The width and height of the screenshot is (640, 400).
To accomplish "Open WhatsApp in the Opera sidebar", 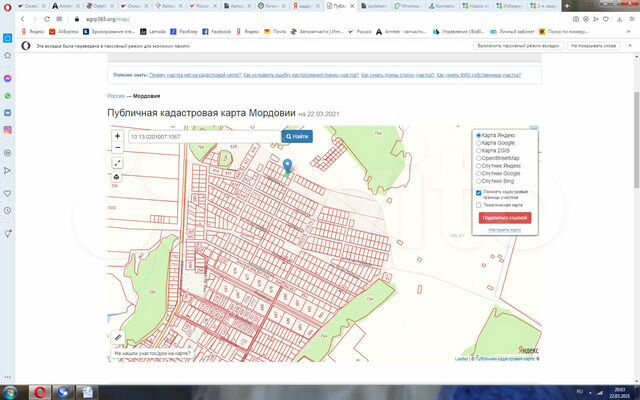I will coord(7,96).
